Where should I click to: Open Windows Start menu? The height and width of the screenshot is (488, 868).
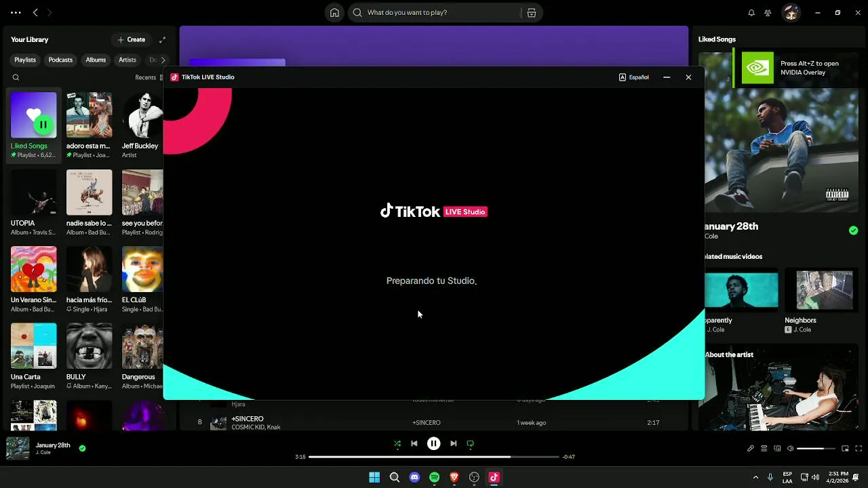pyautogui.click(x=374, y=477)
